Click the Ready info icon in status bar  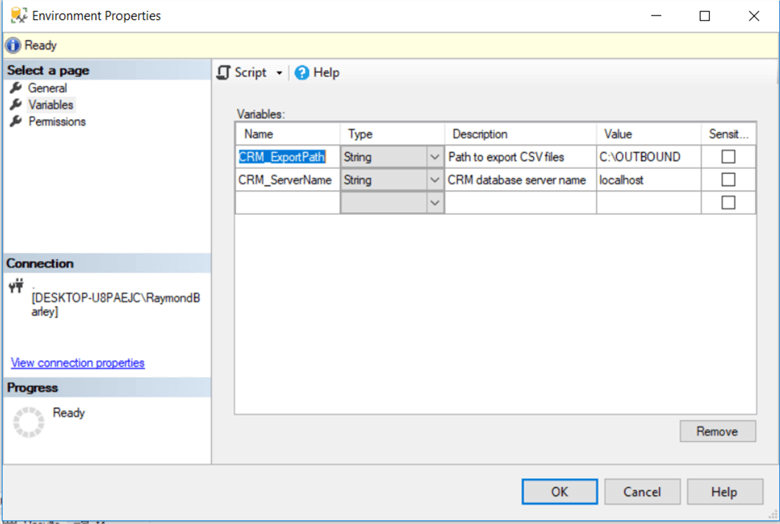(12, 46)
